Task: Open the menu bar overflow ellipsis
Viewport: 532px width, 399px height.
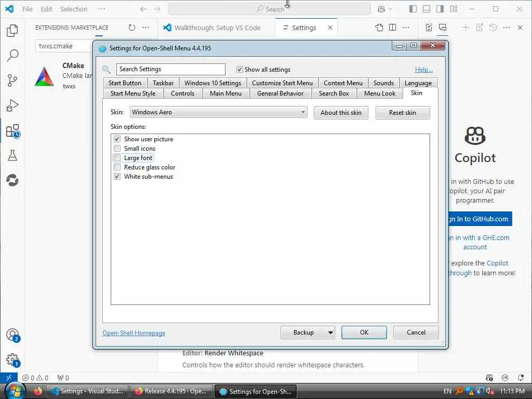Action: coord(101,9)
